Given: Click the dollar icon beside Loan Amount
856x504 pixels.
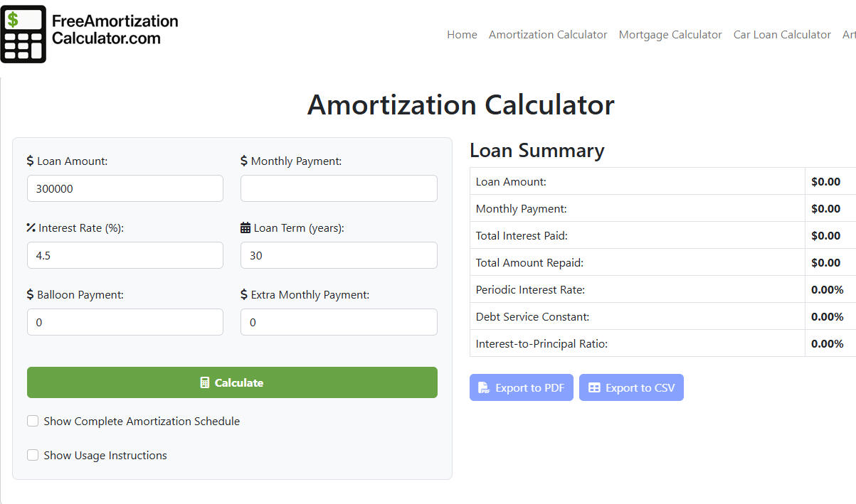Looking at the screenshot, I should 31,161.
